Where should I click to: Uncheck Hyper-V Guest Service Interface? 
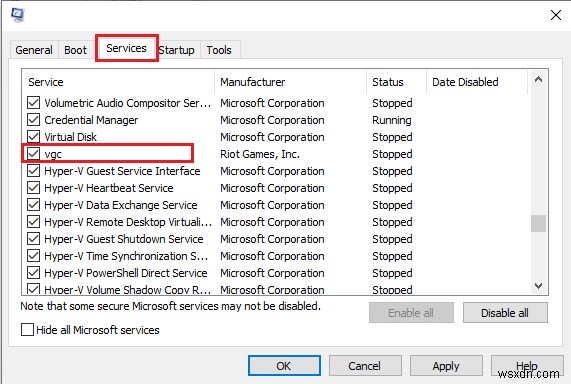click(x=34, y=171)
